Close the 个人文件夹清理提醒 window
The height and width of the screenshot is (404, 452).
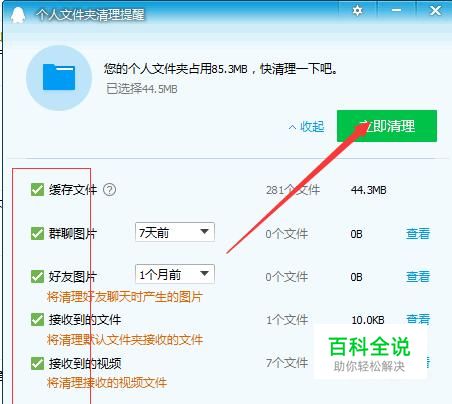coord(435,11)
